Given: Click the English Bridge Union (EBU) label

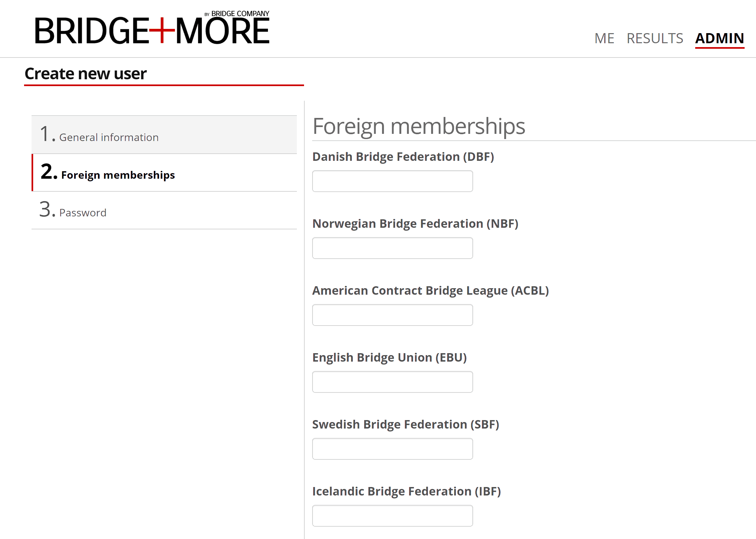Looking at the screenshot, I should click(389, 357).
